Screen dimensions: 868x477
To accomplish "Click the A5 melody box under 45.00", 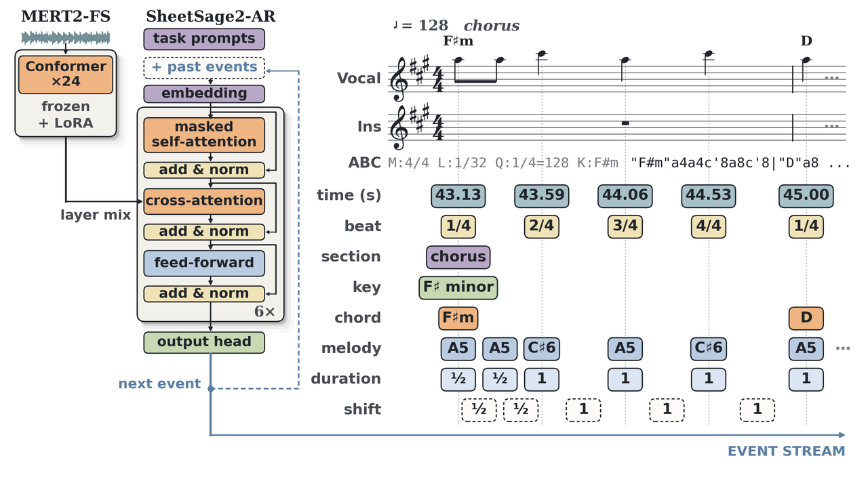I will point(806,348).
